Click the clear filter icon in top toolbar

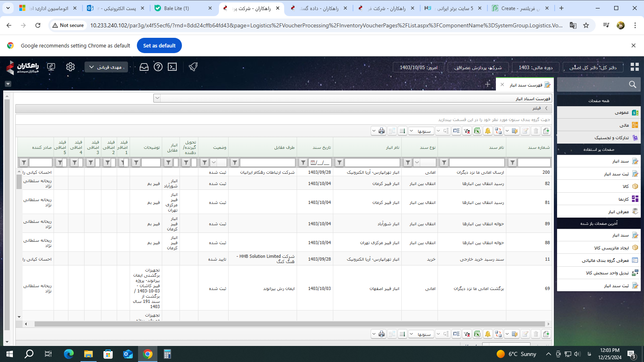(466, 131)
